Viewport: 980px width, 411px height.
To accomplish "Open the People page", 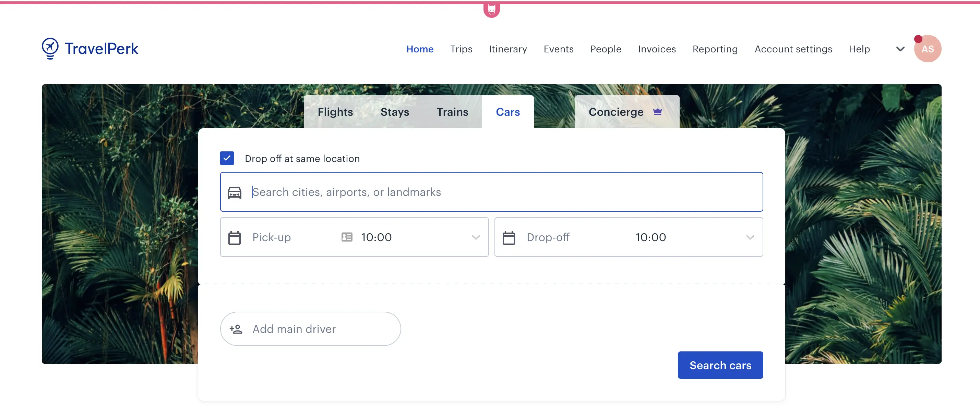I will pos(606,49).
